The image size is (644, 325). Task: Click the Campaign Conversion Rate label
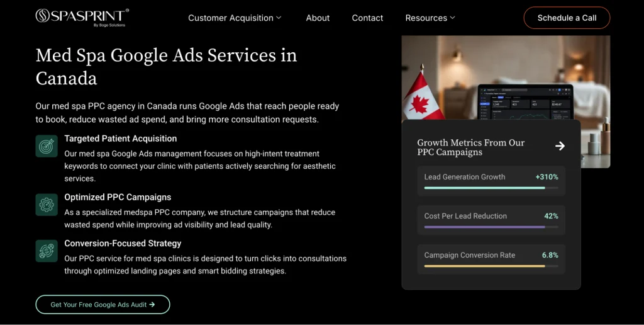point(469,255)
